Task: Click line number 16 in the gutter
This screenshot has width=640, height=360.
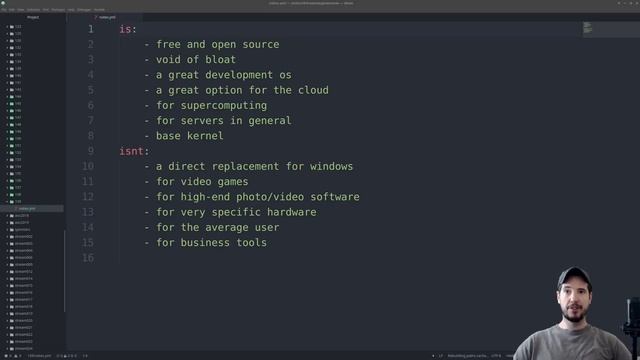Action: tap(88, 258)
